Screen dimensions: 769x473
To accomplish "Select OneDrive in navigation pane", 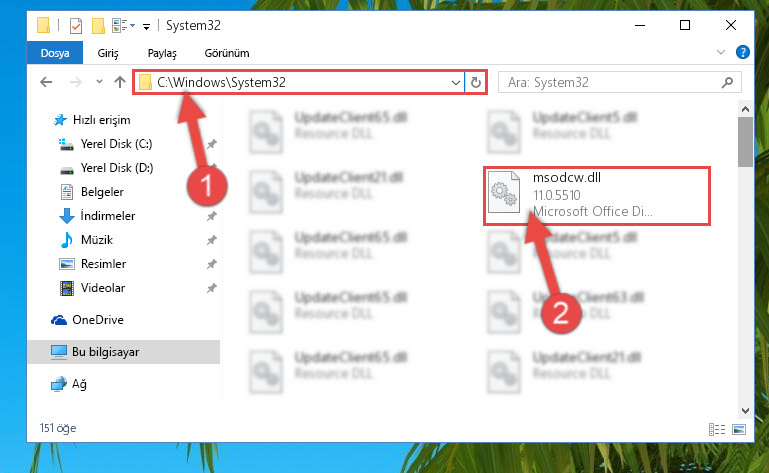I will (x=98, y=320).
